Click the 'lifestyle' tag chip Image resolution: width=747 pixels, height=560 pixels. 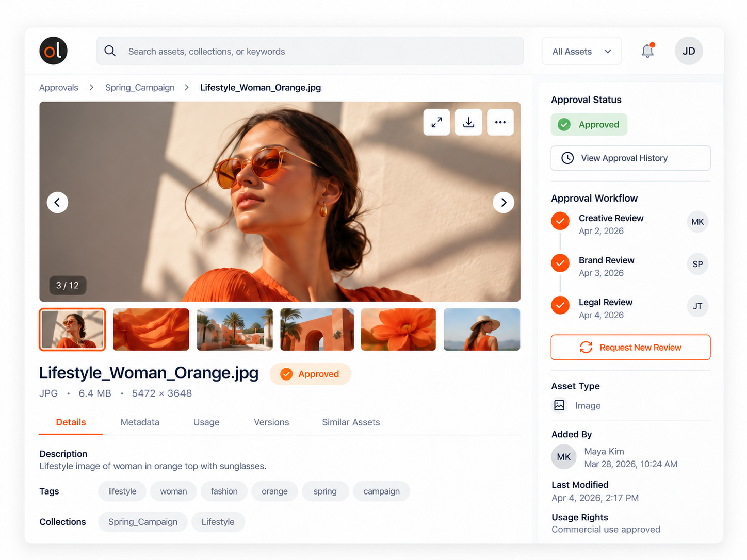pyautogui.click(x=122, y=491)
